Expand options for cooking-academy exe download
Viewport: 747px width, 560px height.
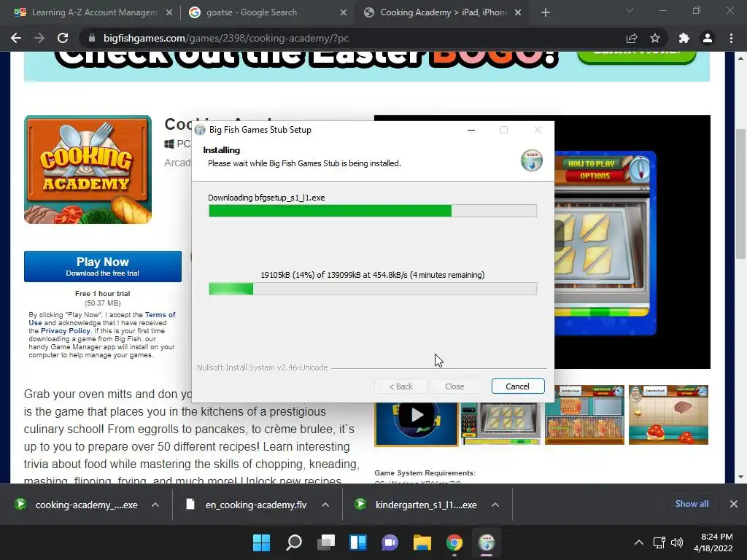click(x=155, y=505)
